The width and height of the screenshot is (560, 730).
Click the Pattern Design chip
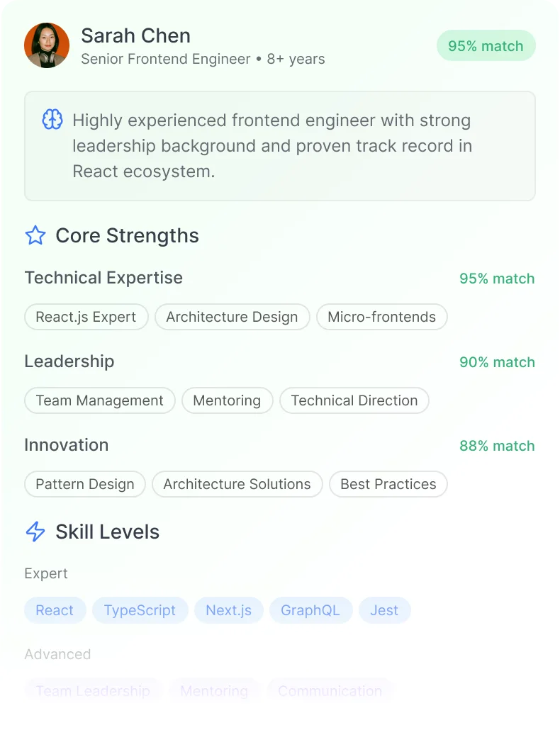pos(85,484)
